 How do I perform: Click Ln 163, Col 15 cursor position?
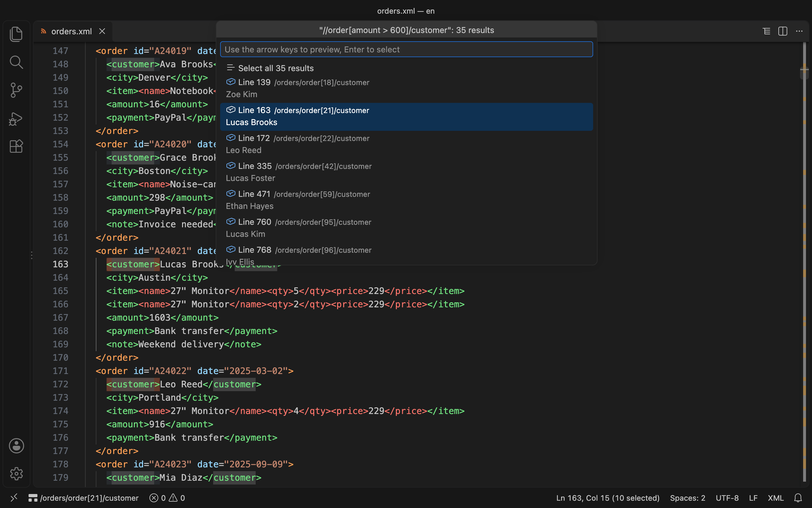click(608, 498)
